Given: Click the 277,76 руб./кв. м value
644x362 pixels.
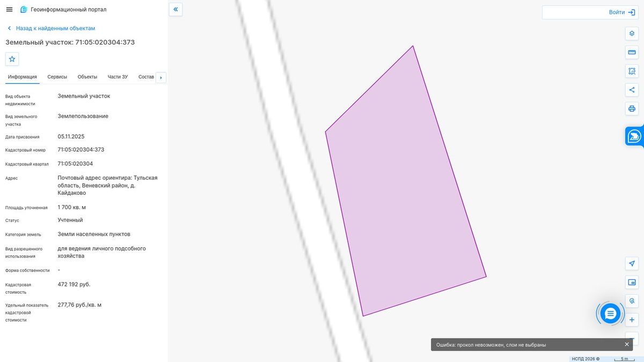Looking at the screenshot, I should (x=79, y=305).
